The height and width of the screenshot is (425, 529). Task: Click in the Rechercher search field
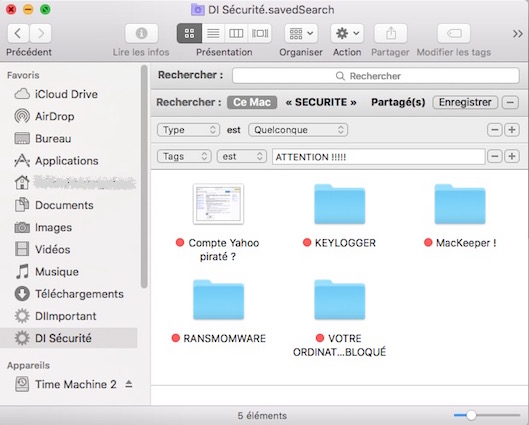(375, 76)
